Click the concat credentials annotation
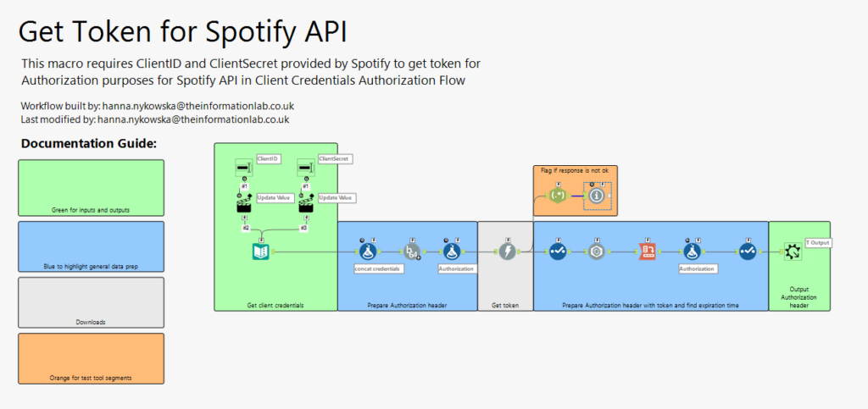The image size is (868, 409). click(x=378, y=268)
